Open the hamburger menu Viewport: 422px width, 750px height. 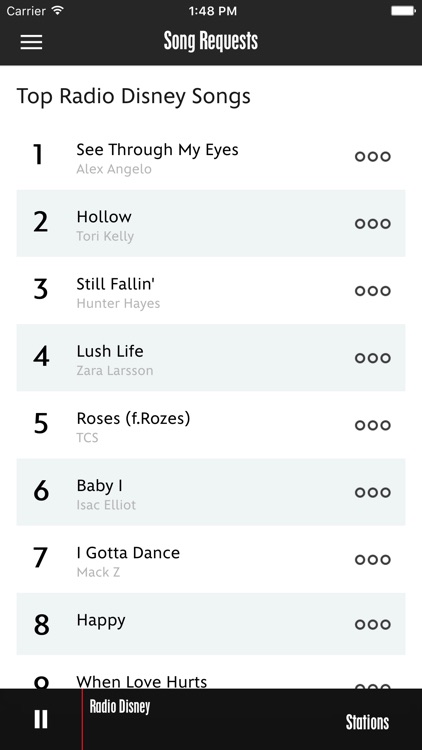31,42
